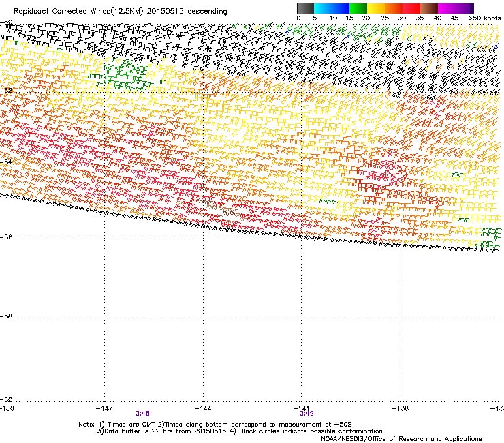Screen dimensions: 504x443
Task: Click the longitude label -141
Action: (302, 408)
